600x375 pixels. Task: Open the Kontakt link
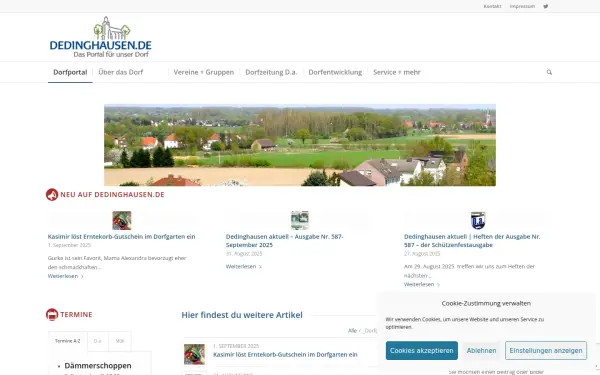pos(492,6)
